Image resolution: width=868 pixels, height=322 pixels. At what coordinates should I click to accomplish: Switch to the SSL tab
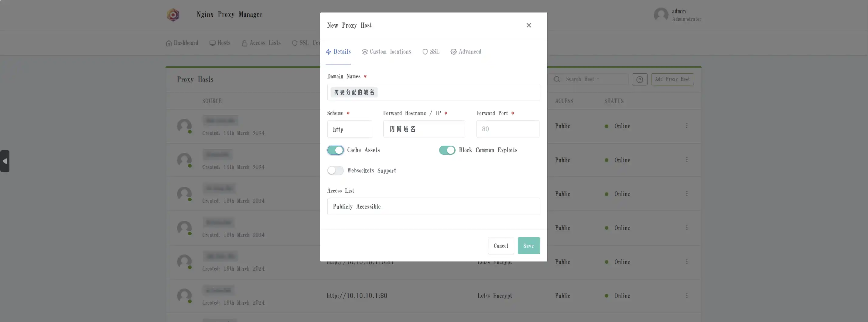pyautogui.click(x=431, y=52)
